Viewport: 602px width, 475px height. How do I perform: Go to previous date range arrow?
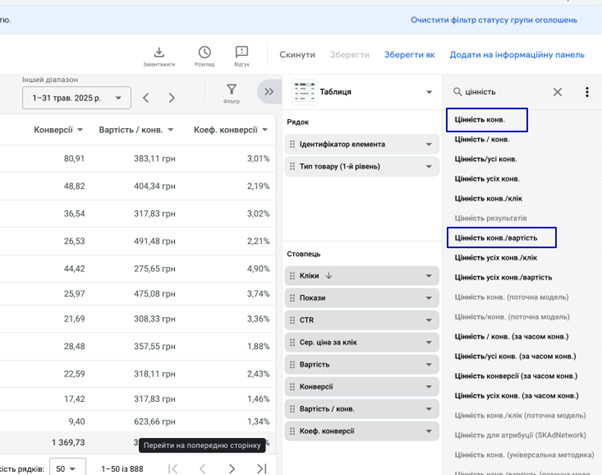146,98
